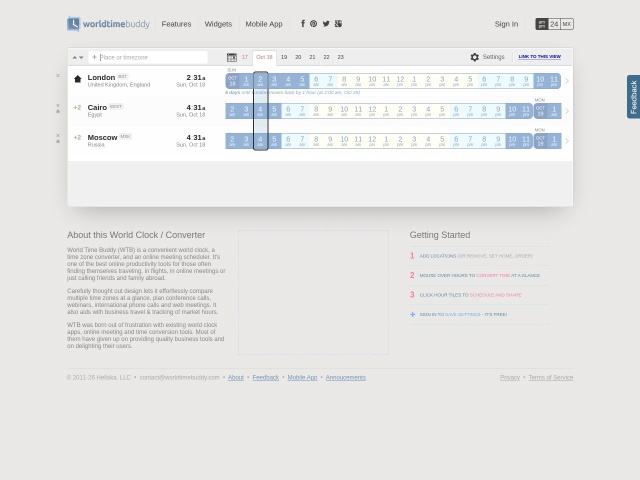Click the Mobile App footer link
This screenshot has width=640, height=480.
coord(302,378)
